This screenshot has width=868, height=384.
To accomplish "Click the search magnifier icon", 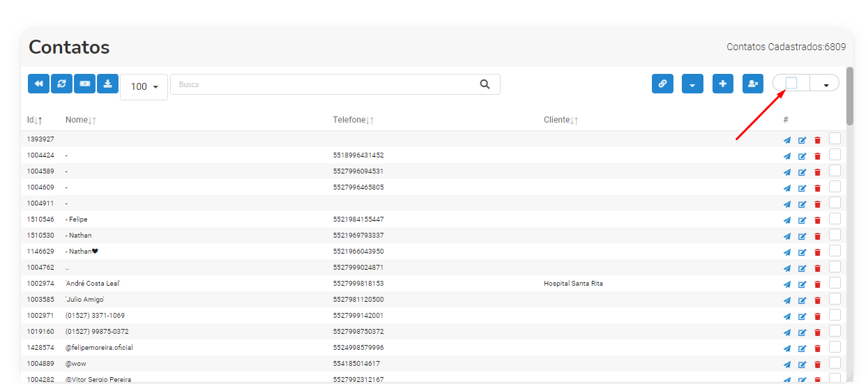I will coord(485,84).
